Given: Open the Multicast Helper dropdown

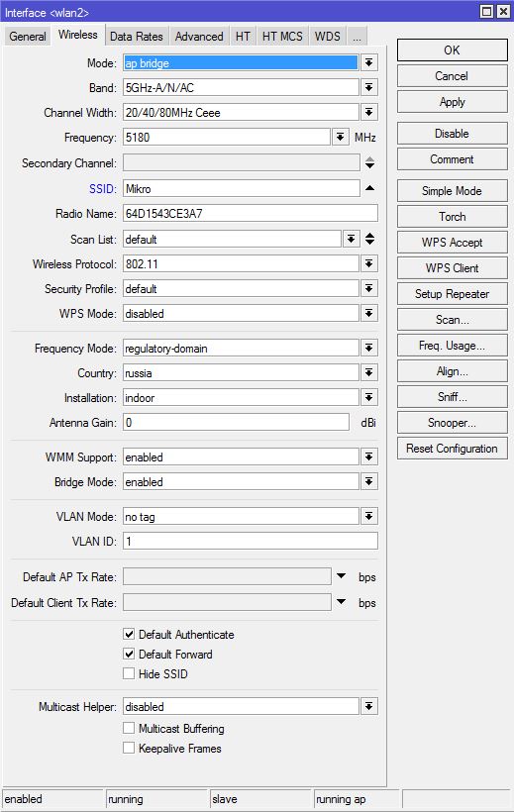Looking at the screenshot, I should (x=369, y=706).
